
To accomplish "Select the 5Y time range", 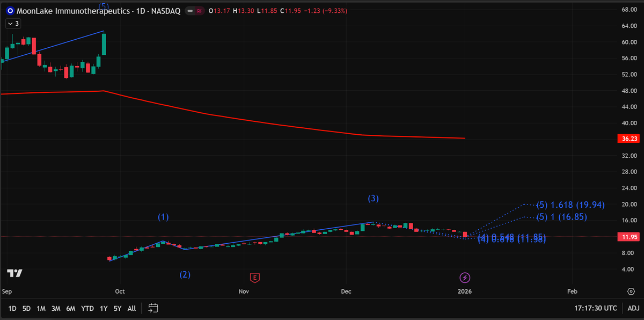I will [x=118, y=308].
